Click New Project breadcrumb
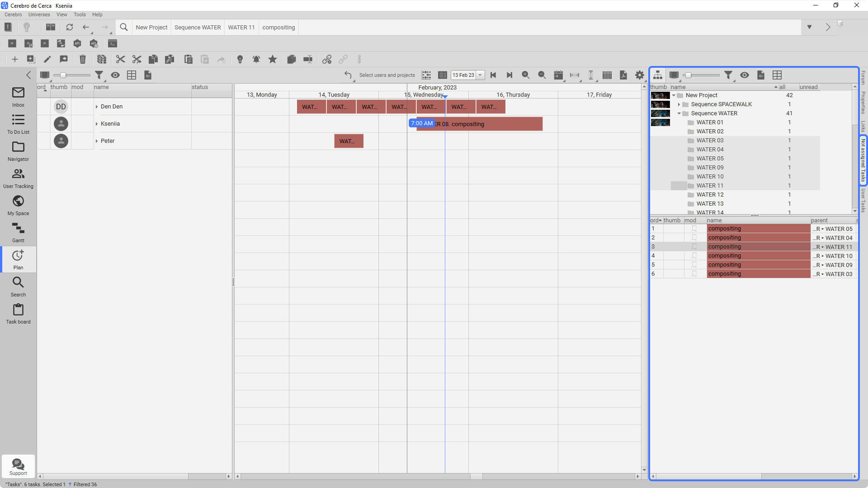Image resolution: width=868 pixels, height=488 pixels. [151, 27]
